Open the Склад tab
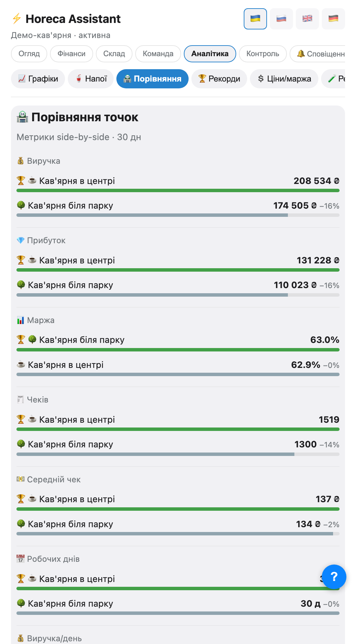The width and height of the screenshot is (356, 644). pos(114,54)
